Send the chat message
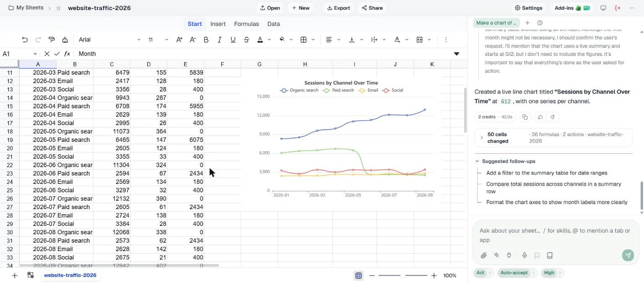 pyautogui.click(x=628, y=255)
